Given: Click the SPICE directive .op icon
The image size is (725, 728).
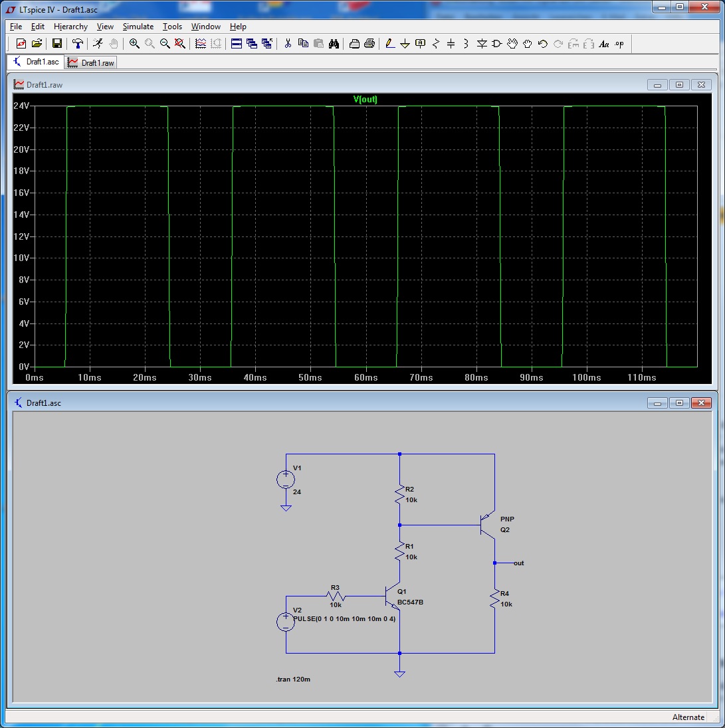Looking at the screenshot, I should [619, 44].
